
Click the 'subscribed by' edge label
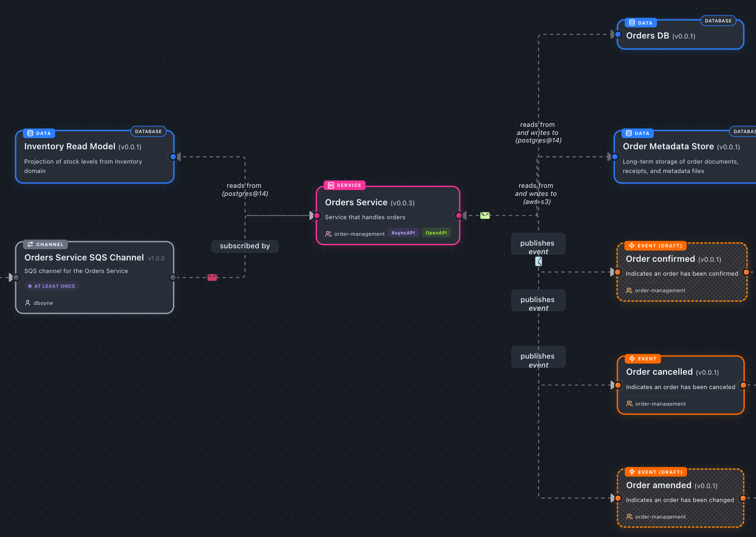pos(245,246)
